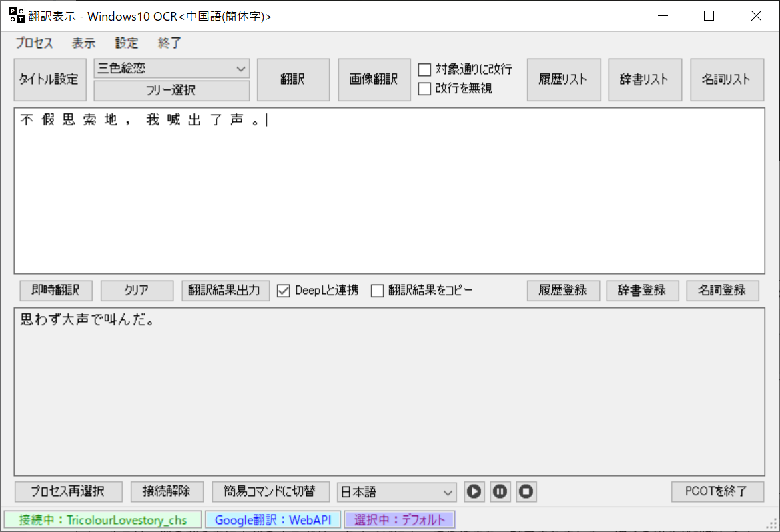Enable the 改行を無視 checkbox
This screenshot has width=780, height=532.
424,89
